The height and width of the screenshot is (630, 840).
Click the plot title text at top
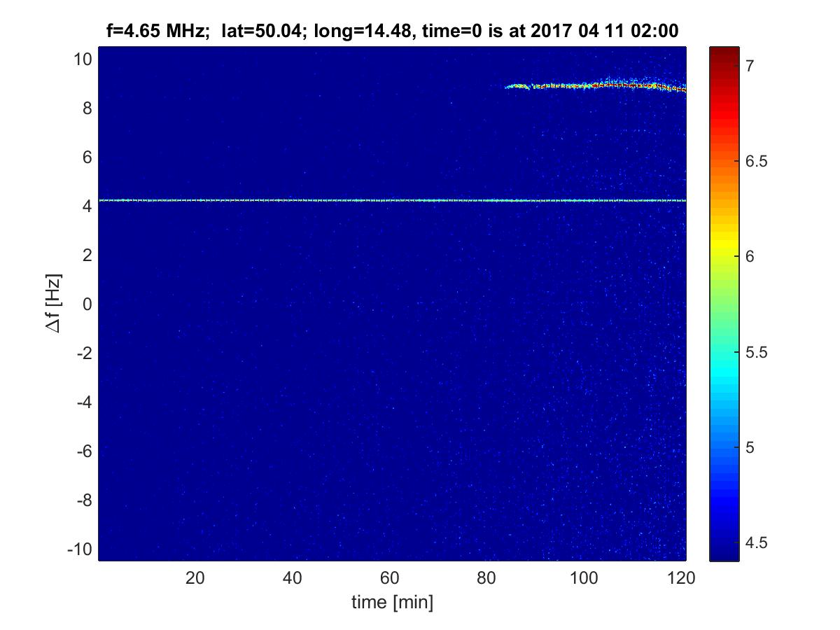(391, 31)
